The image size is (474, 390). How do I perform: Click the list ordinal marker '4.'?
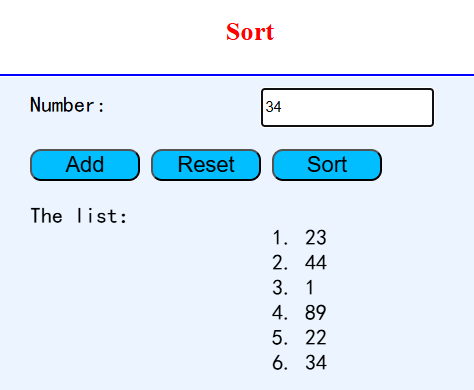(x=280, y=312)
